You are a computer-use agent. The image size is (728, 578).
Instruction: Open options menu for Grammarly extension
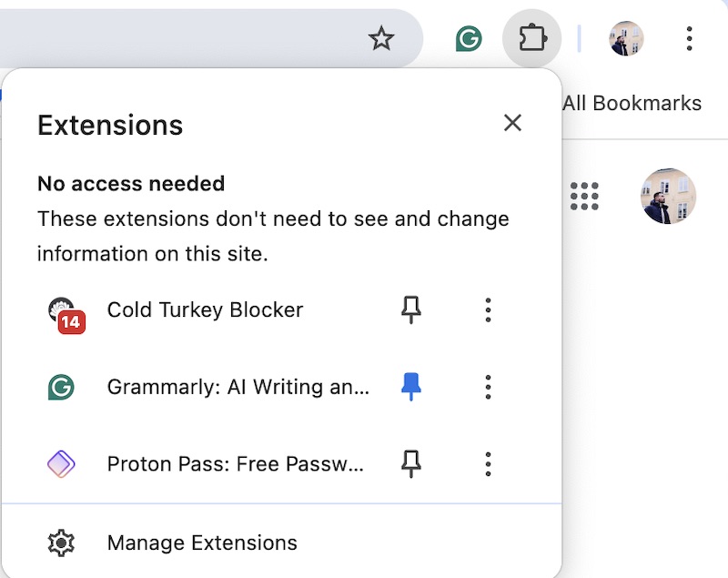488,386
